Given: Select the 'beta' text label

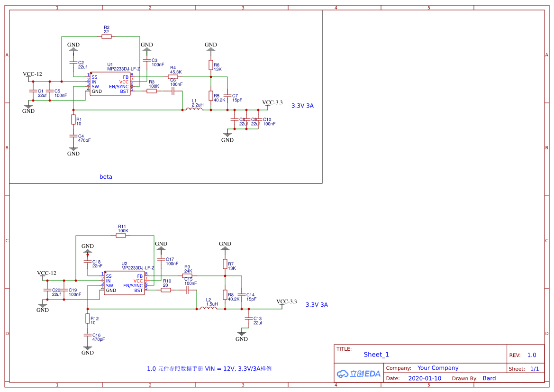Looking at the screenshot, I should click(x=106, y=177).
